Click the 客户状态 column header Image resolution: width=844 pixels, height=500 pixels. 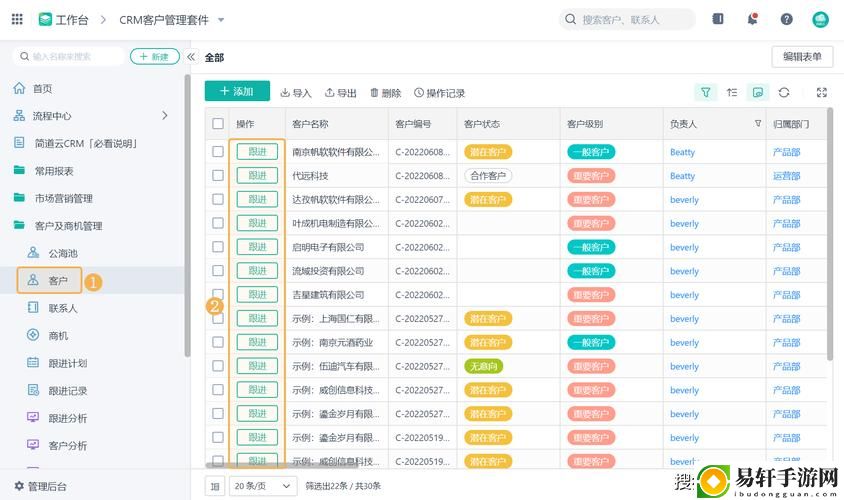coord(482,124)
